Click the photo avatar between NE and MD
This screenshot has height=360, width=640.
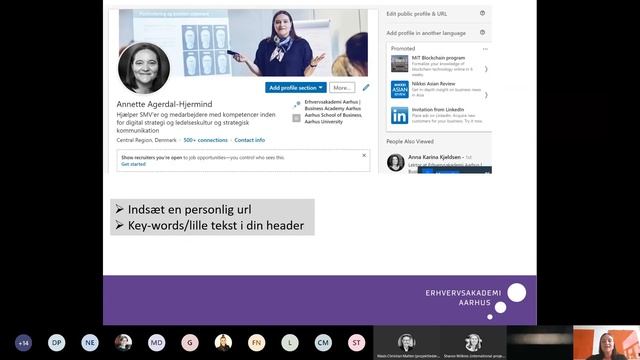coord(123,343)
